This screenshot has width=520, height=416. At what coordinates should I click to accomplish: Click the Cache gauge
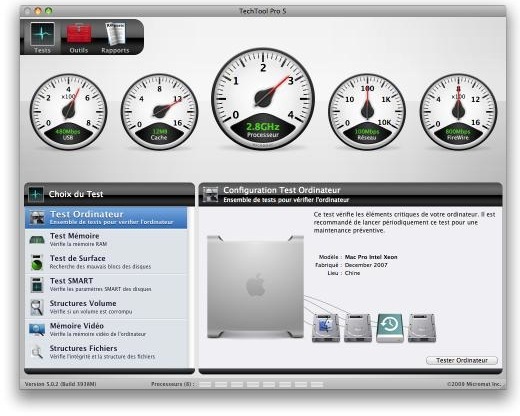coord(159,112)
